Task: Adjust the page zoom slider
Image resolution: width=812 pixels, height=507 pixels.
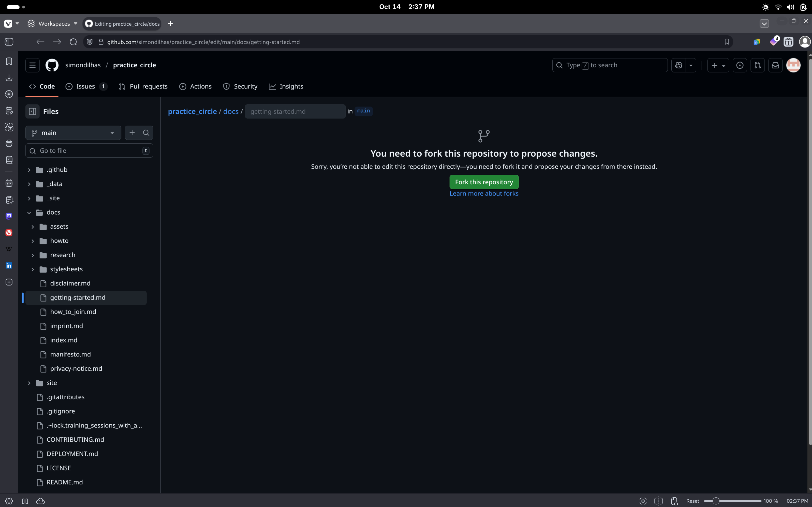Action: pos(716,501)
